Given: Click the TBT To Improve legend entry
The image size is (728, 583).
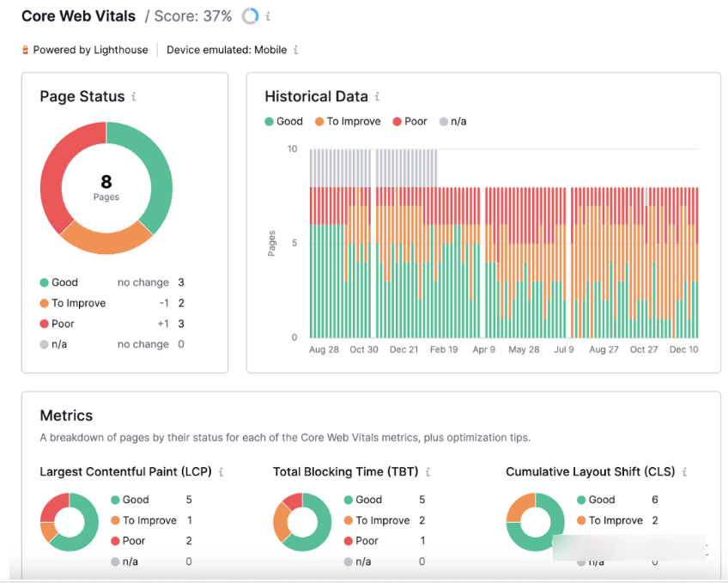Looking at the screenshot, I should tap(382, 520).
